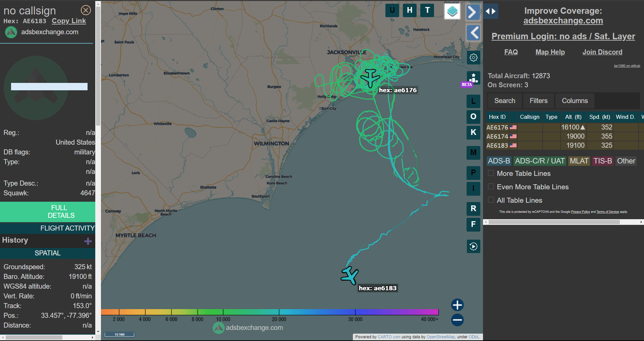Click the F map button

coord(473,224)
